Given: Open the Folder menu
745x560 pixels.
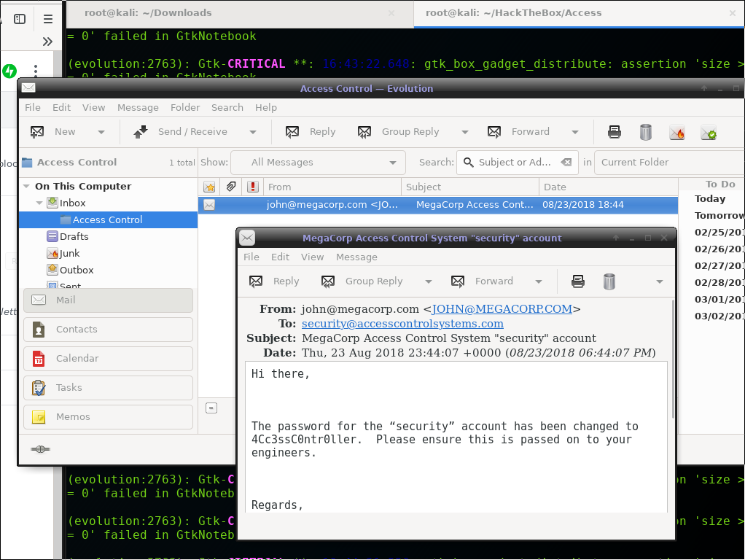Looking at the screenshot, I should 185,107.
